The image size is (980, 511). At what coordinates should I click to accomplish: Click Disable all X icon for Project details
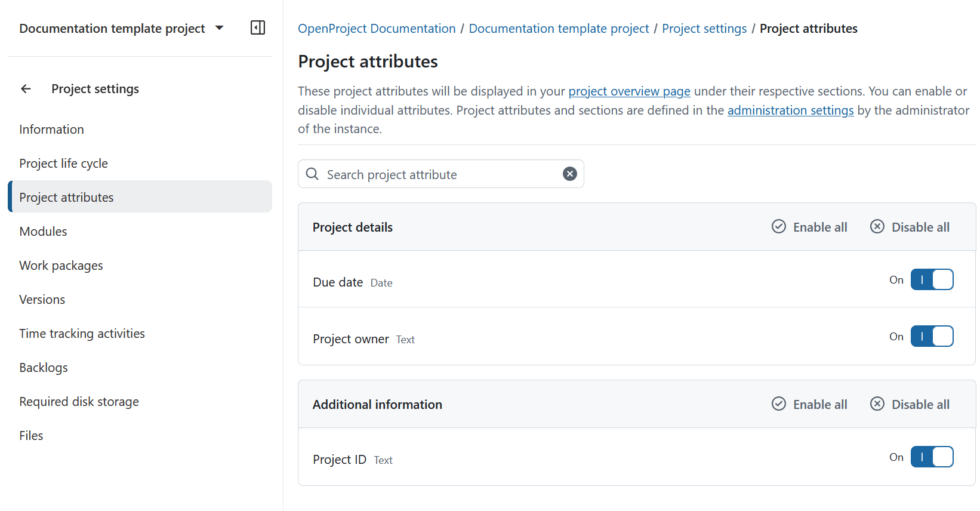coord(877,227)
